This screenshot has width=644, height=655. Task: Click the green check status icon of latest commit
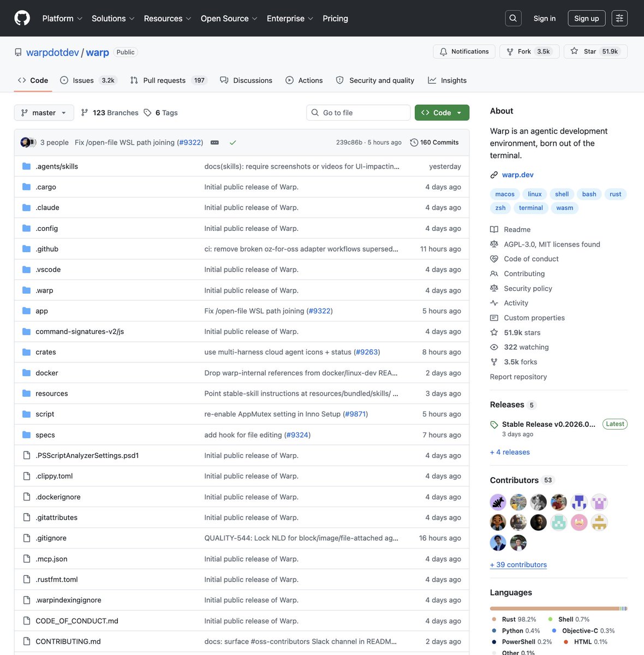point(232,142)
